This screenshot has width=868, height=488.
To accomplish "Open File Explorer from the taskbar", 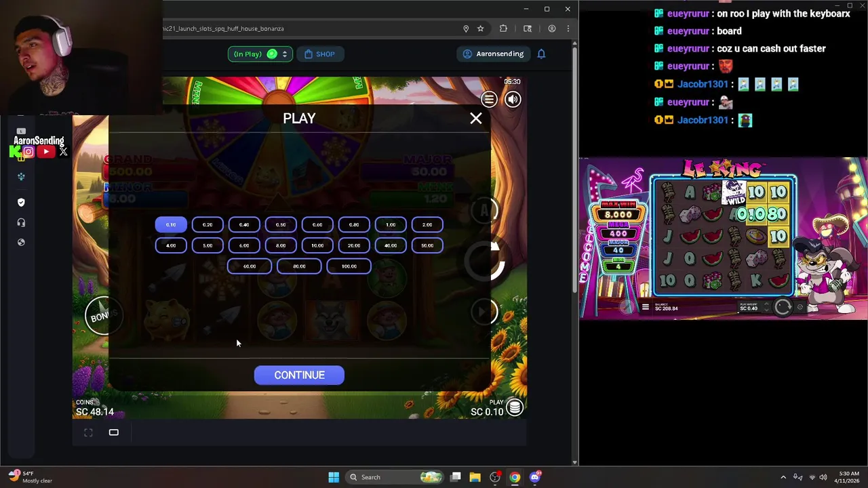I will point(475,477).
